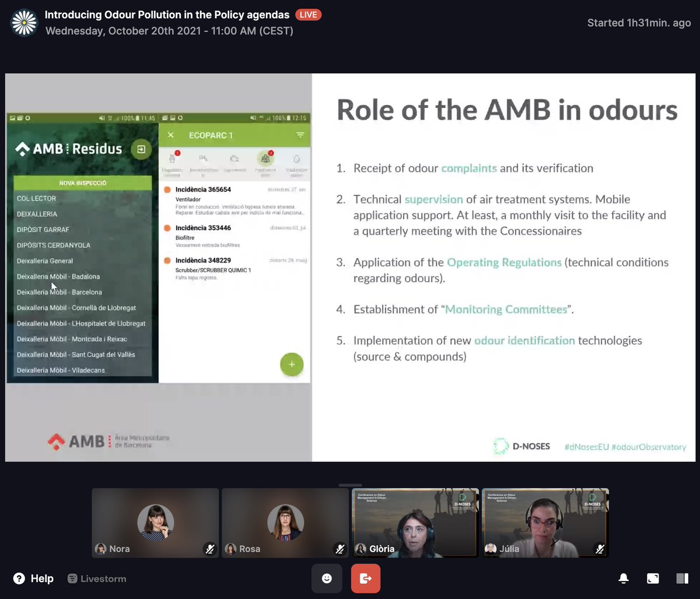
Task: Select Glòria's video thumbnail
Action: pos(415,523)
